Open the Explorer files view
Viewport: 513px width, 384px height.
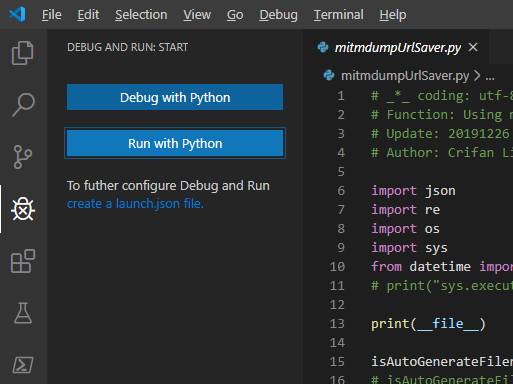[x=23, y=53]
